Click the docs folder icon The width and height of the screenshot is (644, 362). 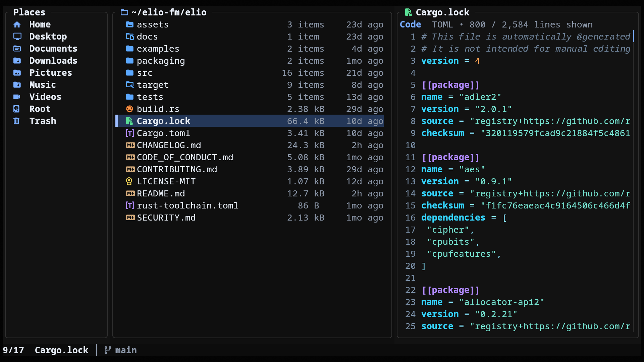130,37
